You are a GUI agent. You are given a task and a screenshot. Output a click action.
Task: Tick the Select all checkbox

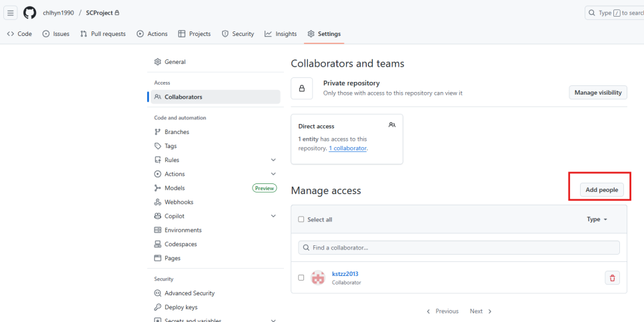pos(301,219)
